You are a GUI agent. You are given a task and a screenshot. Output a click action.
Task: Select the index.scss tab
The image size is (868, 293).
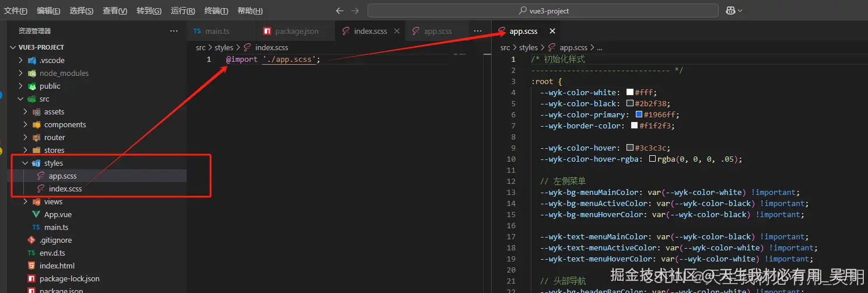pos(370,31)
